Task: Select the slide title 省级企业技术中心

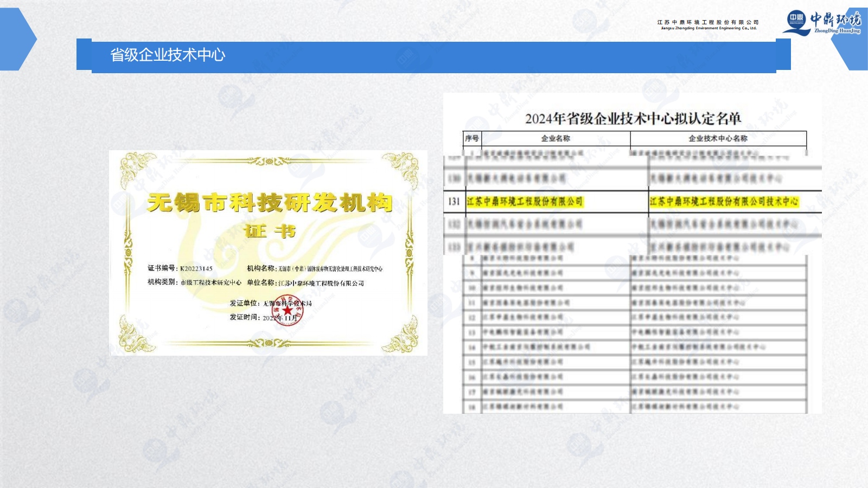Action: point(168,55)
